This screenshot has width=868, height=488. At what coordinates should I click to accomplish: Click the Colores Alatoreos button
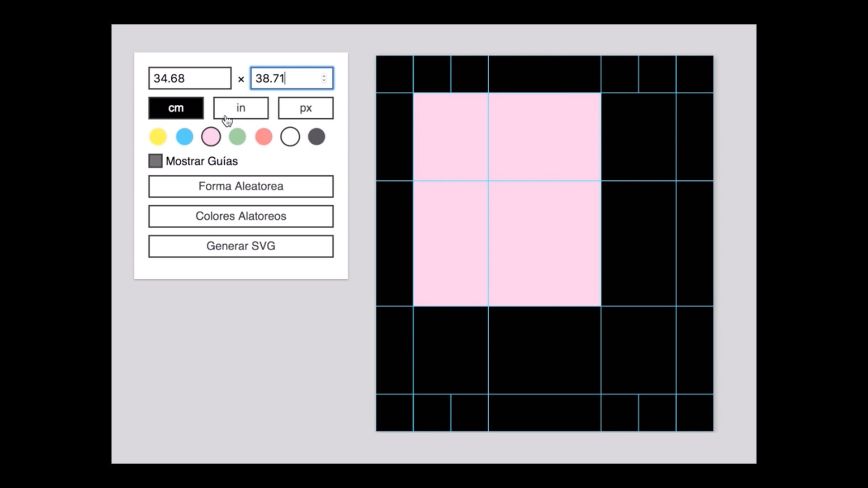pyautogui.click(x=241, y=216)
